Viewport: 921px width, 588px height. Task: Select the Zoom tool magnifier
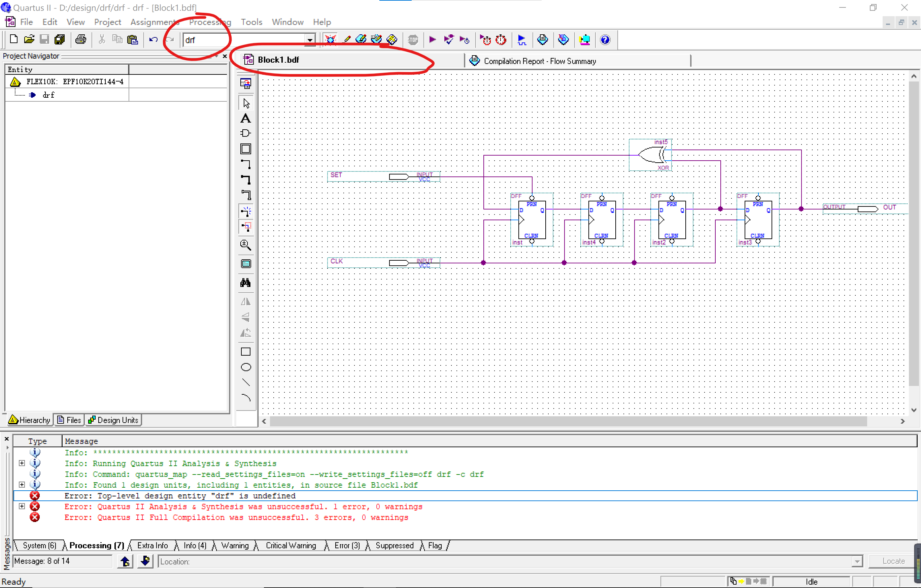(245, 245)
